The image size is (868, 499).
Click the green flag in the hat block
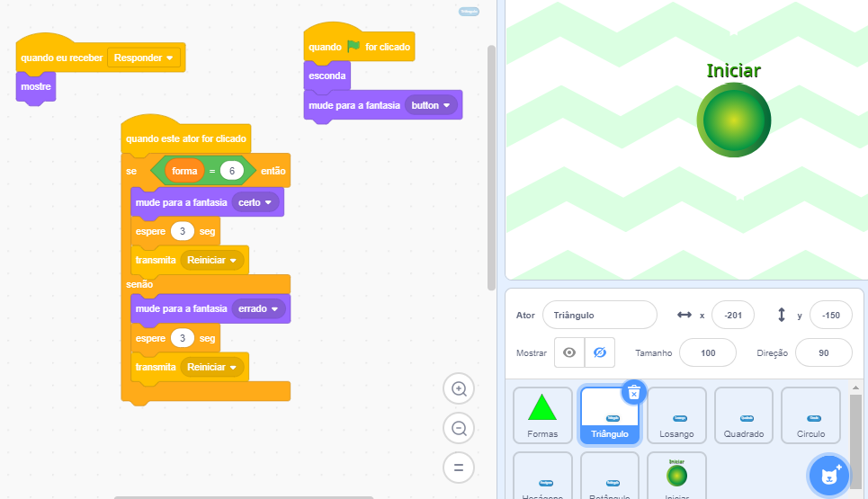[x=353, y=47]
